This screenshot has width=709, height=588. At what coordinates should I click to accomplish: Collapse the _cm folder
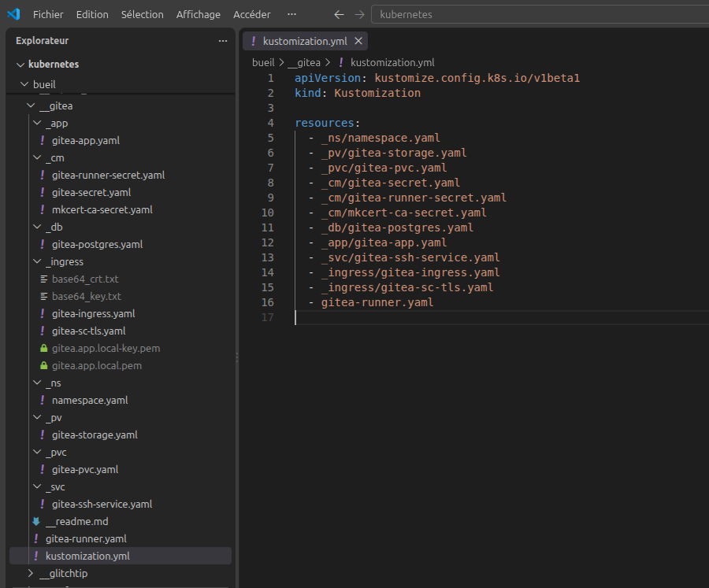[x=38, y=157]
